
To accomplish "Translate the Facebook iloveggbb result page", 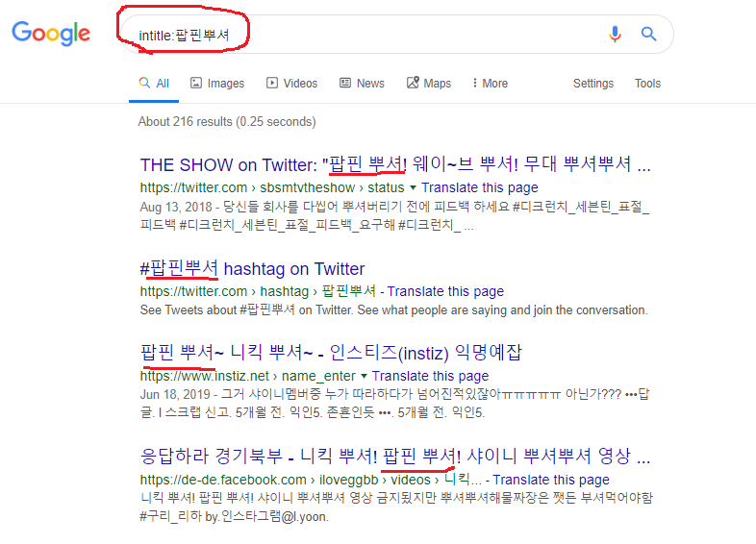I will tap(551, 480).
